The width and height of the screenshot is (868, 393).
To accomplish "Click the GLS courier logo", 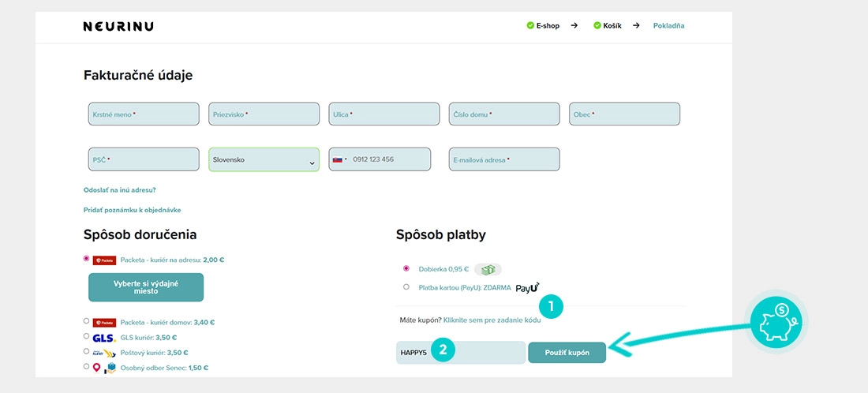I will point(104,338).
